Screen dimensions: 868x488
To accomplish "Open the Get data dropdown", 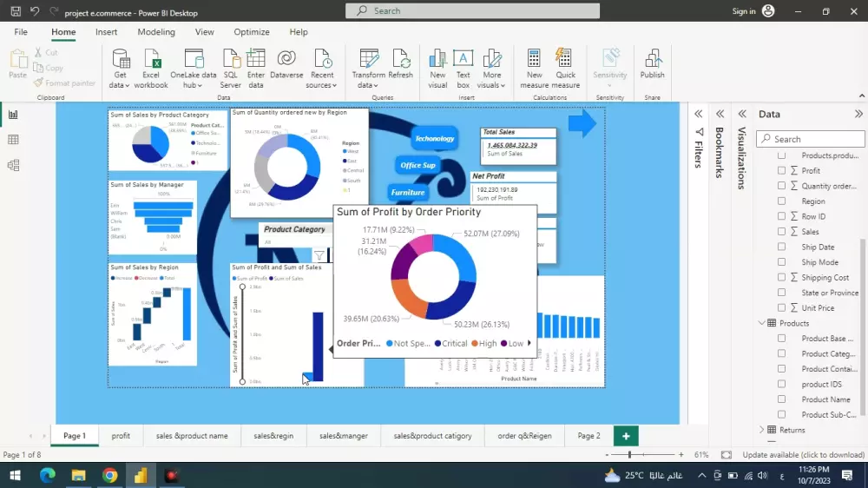I will coord(120,69).
